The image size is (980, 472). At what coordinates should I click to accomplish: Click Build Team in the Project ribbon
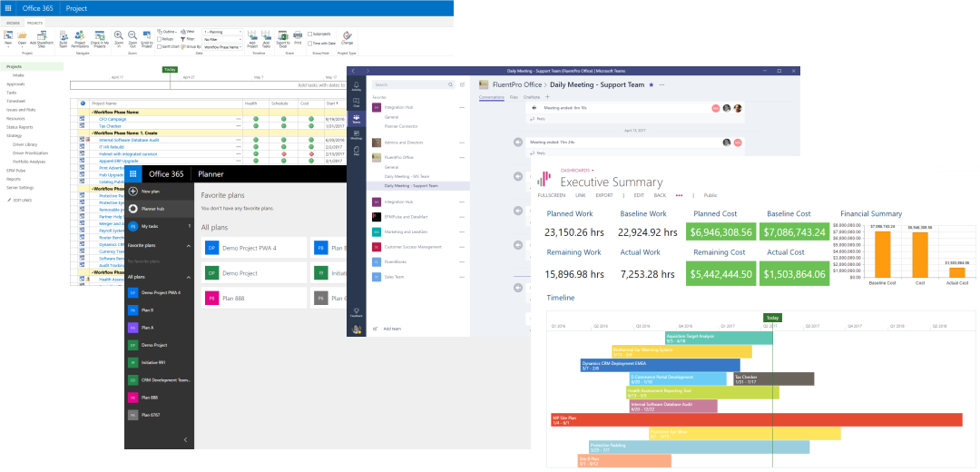(64, 39)
